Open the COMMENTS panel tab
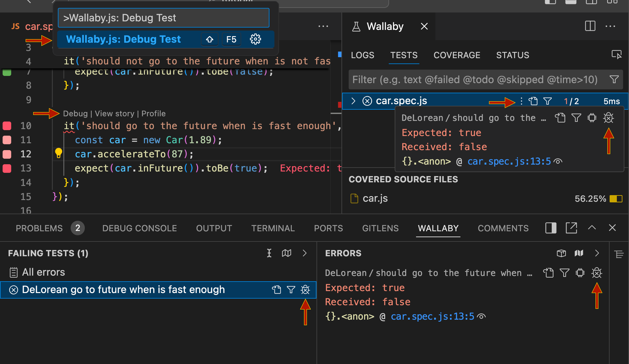The height and width of the screenshot is (364, 629). (x=503, y=228)
